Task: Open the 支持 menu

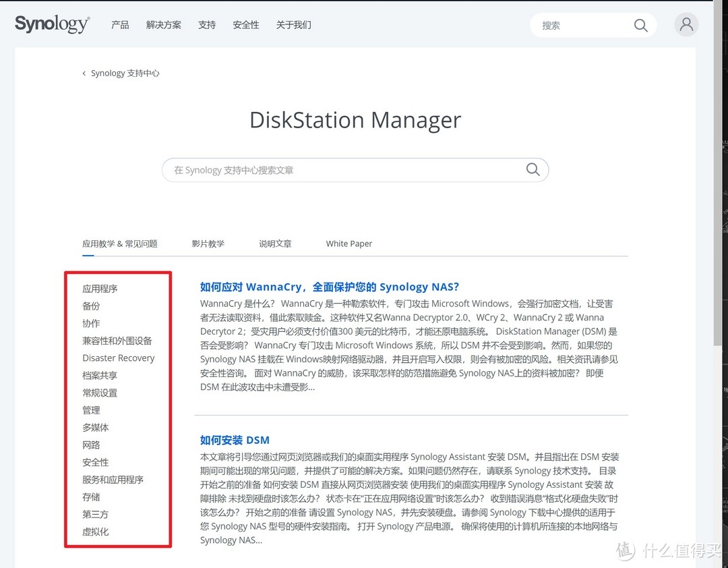Action: [x=207, y=25]
